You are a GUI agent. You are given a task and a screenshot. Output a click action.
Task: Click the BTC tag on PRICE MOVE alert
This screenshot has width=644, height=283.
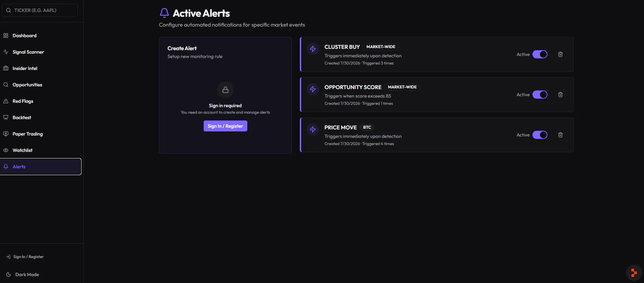tap(367, 127)
